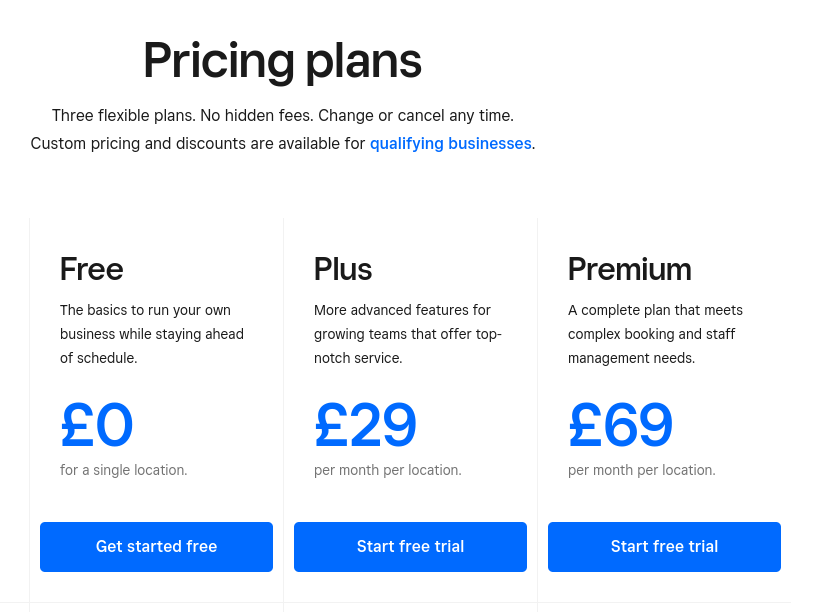Click the £69 price of the Premium plan
Screen dimensions: 833x612
pos(620,425)
